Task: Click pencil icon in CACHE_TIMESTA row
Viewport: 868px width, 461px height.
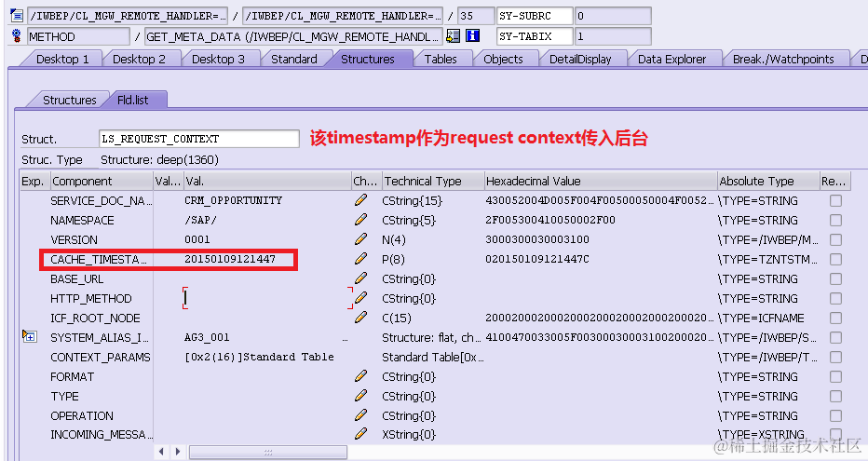Action: (361, 259)
